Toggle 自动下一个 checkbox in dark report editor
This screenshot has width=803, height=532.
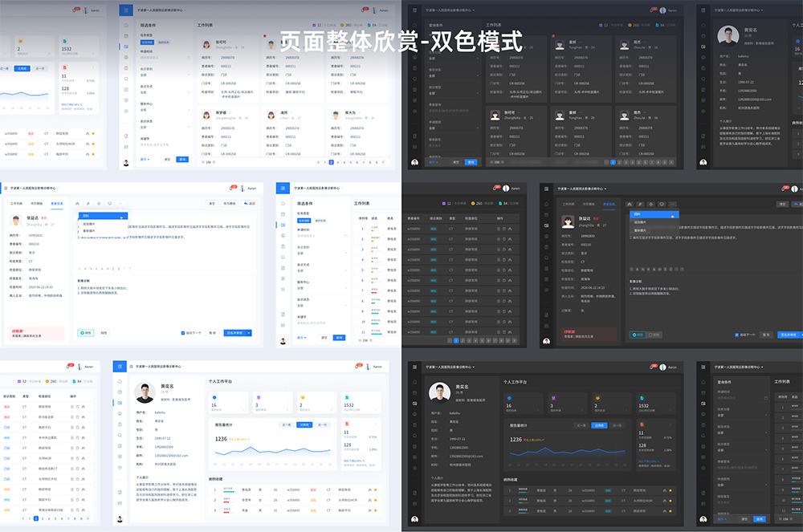tap(736, 335)
